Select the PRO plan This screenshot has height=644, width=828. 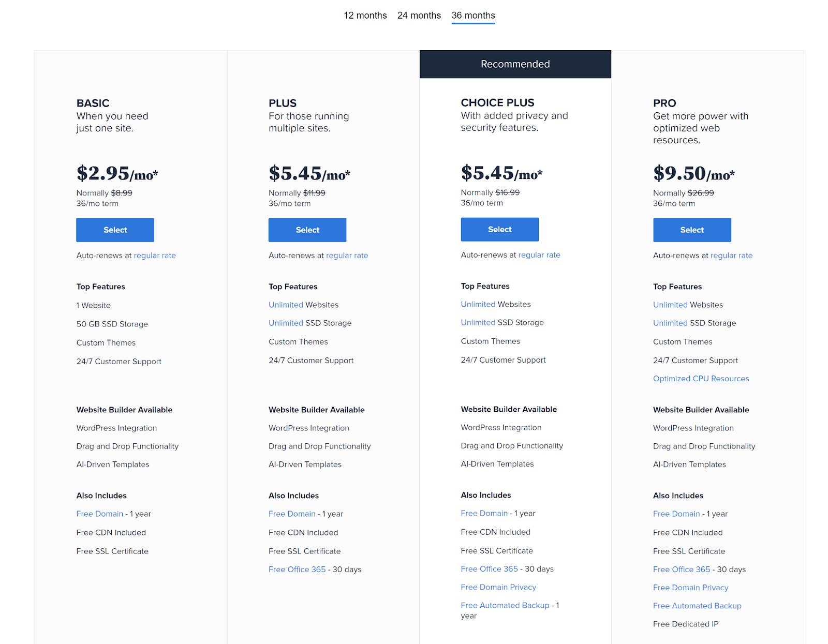click(x=692, y=230)
